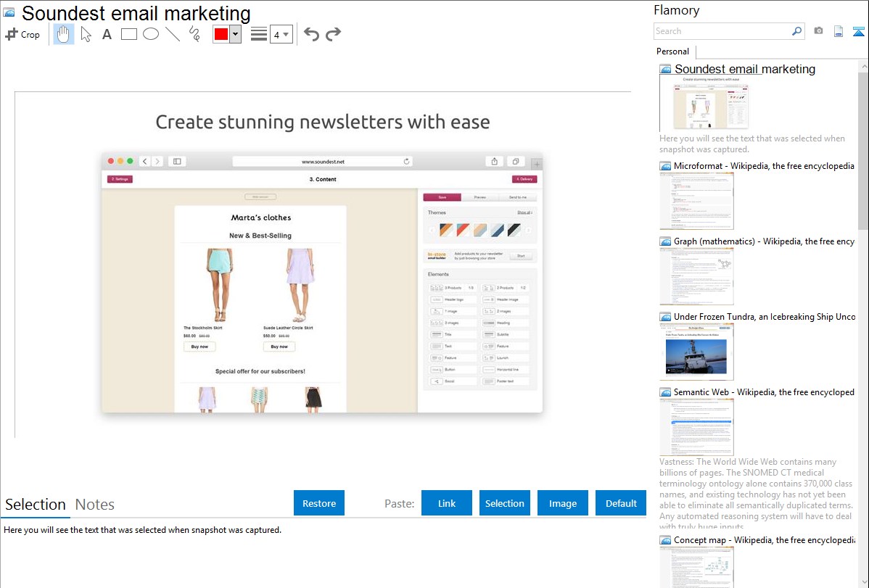Click the Paste Selection button

pos(504,503)
